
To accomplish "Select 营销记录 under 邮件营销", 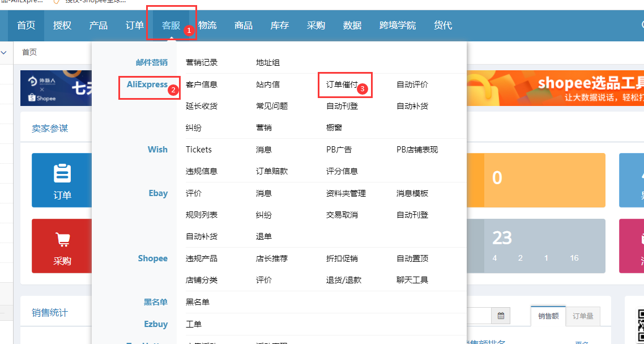I will pos(201,62).
